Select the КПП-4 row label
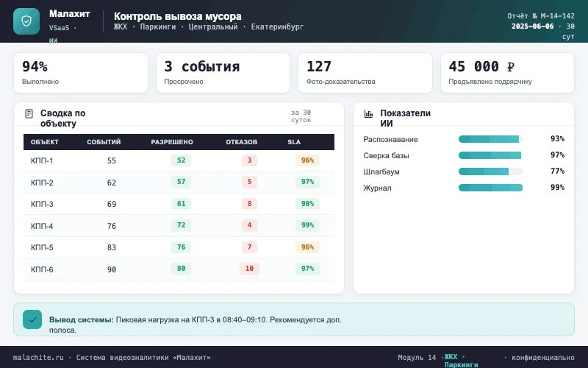This screenshot has width=588, height=368. (42, 226)
